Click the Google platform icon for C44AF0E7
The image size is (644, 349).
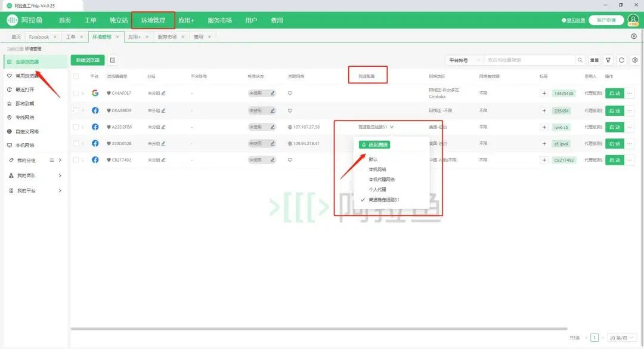coord(95,93)
